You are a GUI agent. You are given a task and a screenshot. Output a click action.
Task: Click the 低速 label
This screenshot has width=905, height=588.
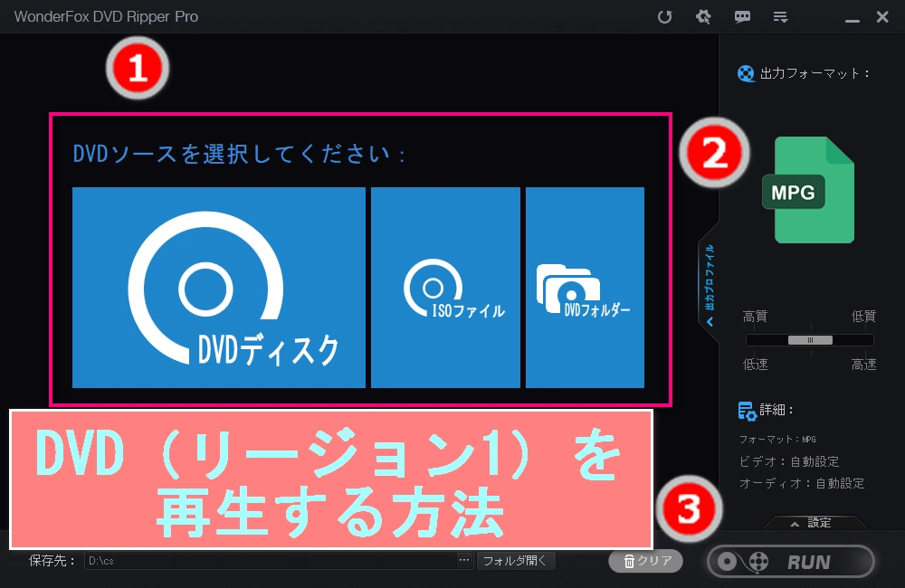[x=755, y=365]
